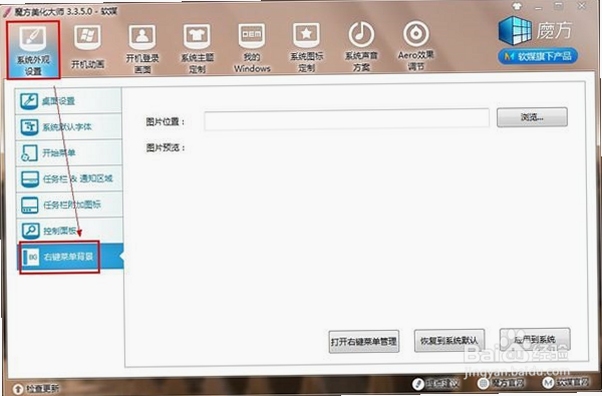The height and width of the screenshot is (396, 602).
Task: Open the Aero效果调节 tool
Action: point(416,46)
